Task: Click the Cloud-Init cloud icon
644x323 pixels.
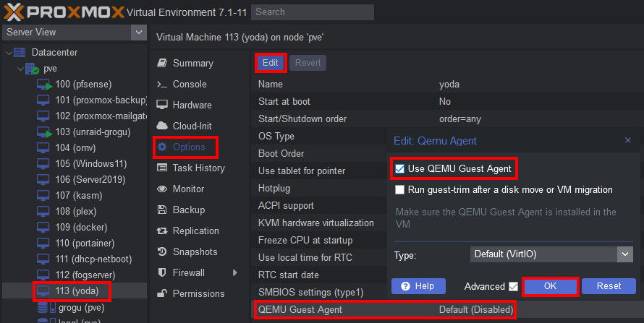Action: 161,126
